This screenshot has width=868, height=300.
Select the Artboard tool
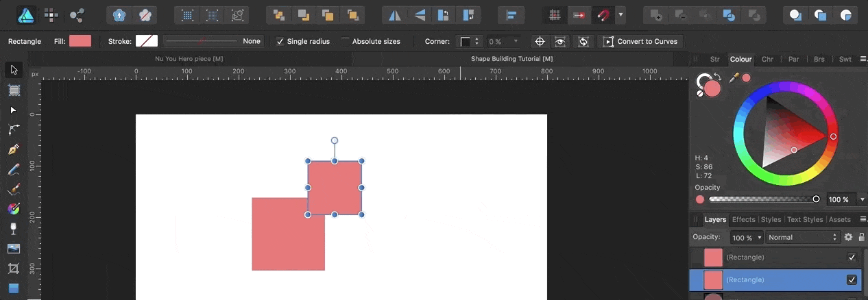coord(14,90)
